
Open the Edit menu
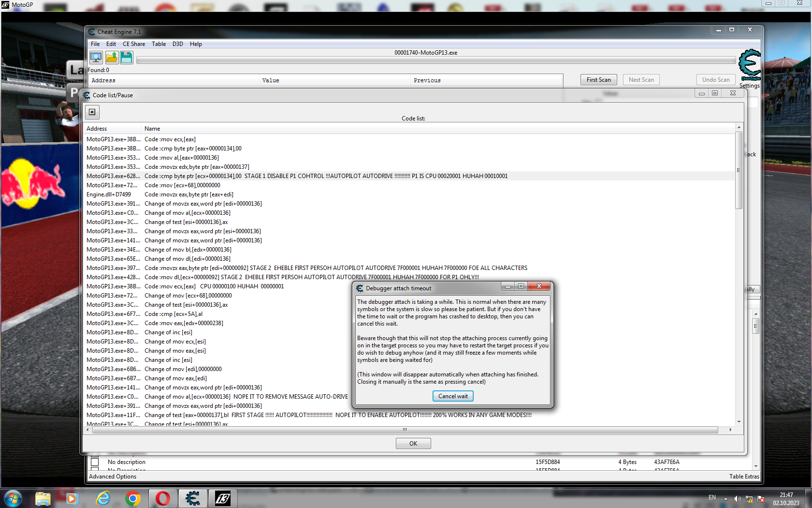111,44
